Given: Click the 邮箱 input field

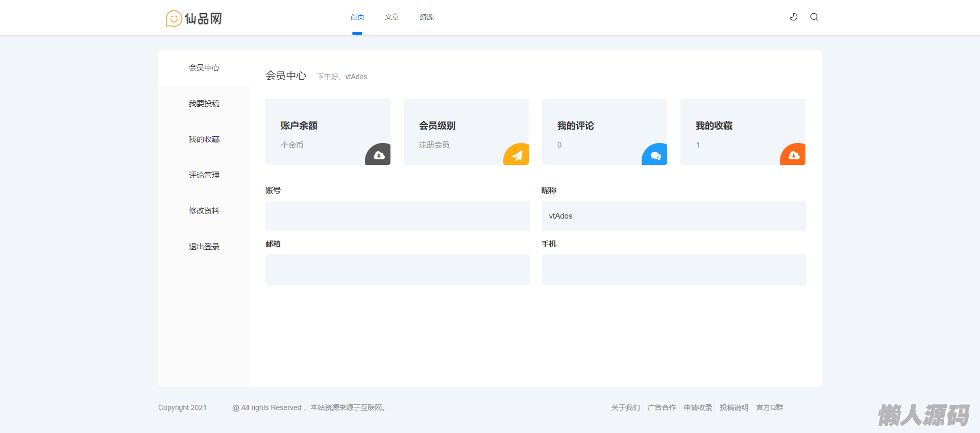Looking at the screenshot, I should tap(398, 270).
